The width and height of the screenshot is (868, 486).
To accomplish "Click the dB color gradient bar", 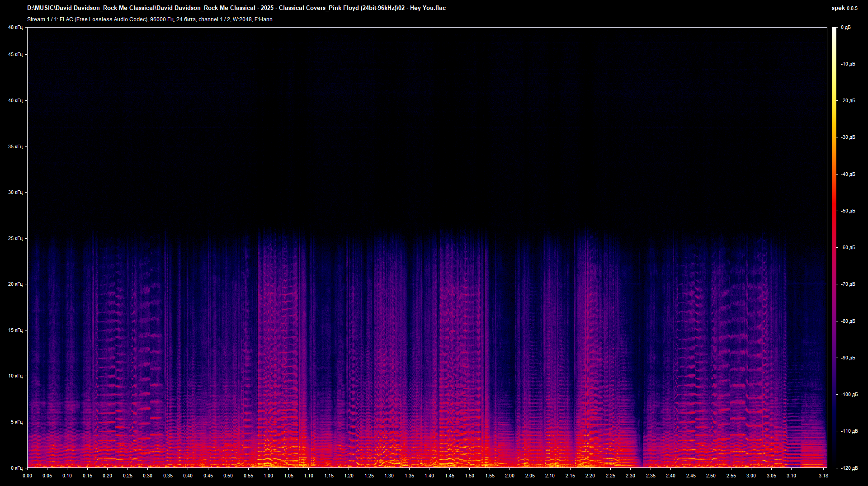I will coord(835,247).
